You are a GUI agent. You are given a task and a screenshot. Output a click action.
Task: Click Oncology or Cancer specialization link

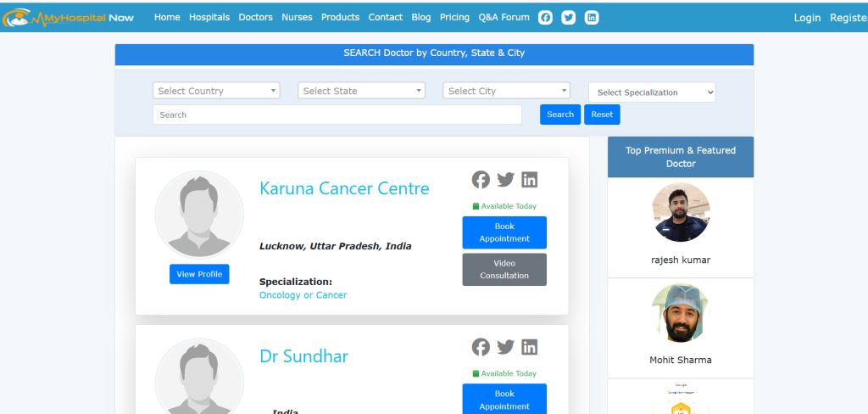[303, 295]
